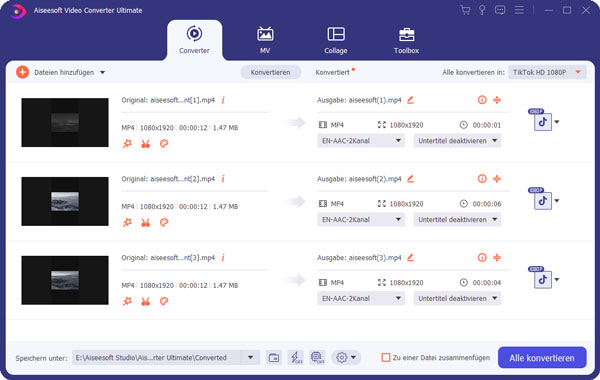Screen dimensions: 600x380
Task: Open the Toolbox tab
Action: point(406,40)
